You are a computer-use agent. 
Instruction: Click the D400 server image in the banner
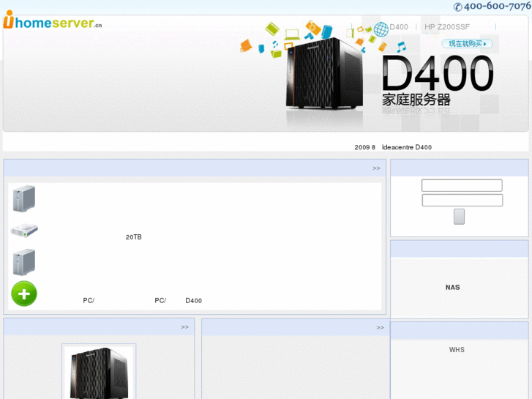[324, 72]
